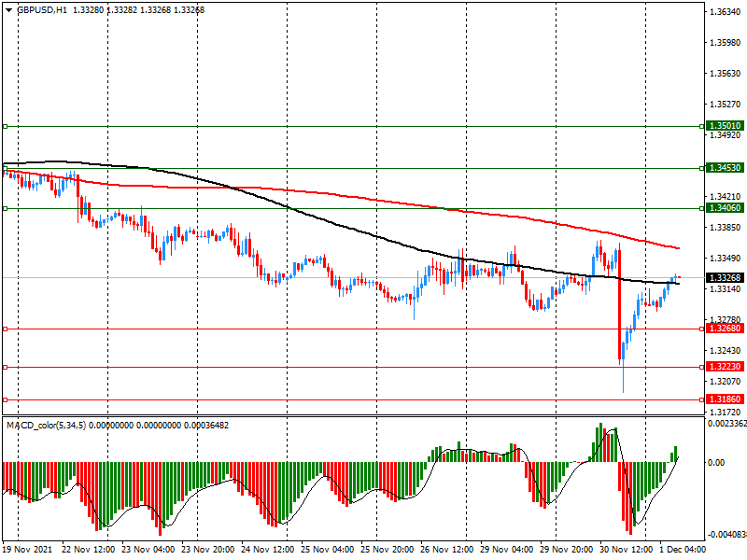Open the chart menu triangle beside GBPUSD,H1
This screenshot has height=560, width=747.
coord(8,10)
